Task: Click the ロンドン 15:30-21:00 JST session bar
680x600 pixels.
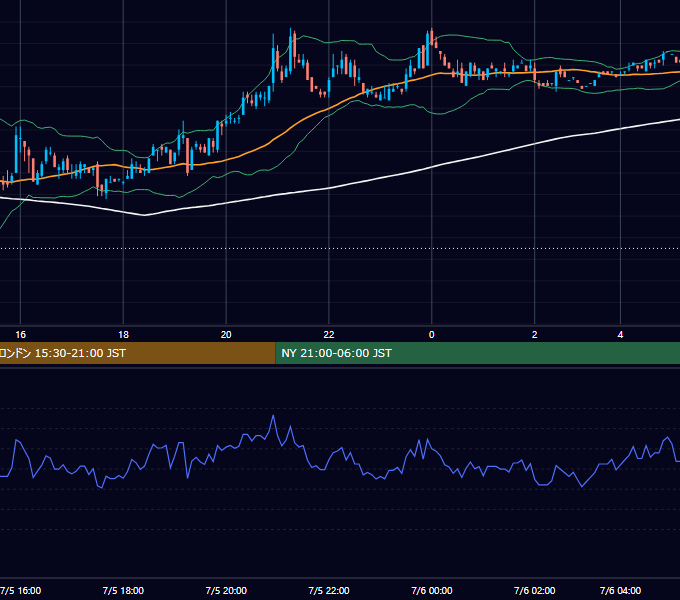Action: [137, 353]
